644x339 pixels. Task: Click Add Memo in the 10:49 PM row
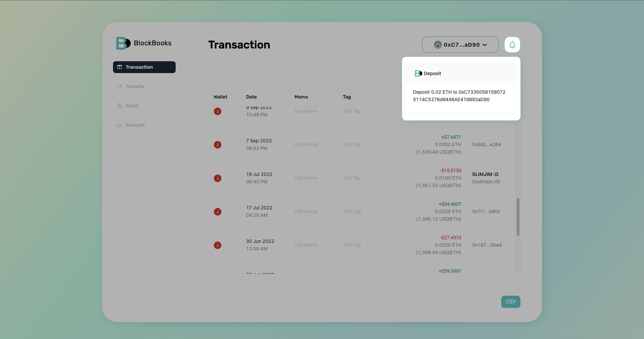pos(306,111)
